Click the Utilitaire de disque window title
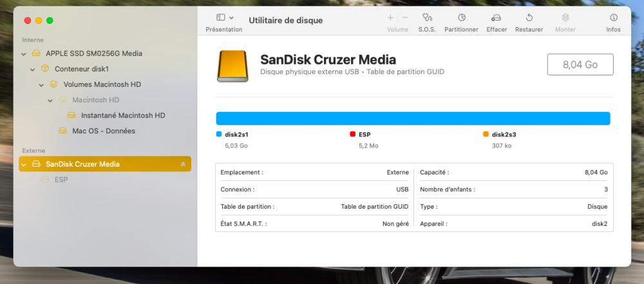 (x=286, y=21)
